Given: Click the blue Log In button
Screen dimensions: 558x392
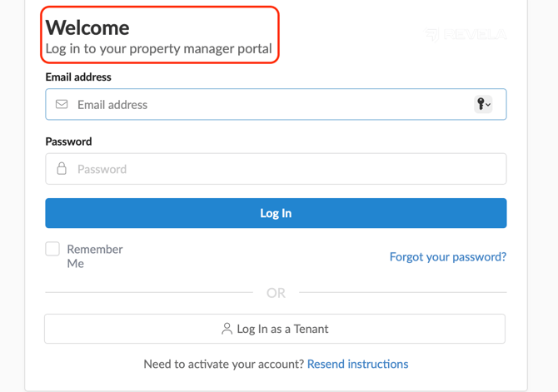Looking at the screenshot, I should [276, 213].
